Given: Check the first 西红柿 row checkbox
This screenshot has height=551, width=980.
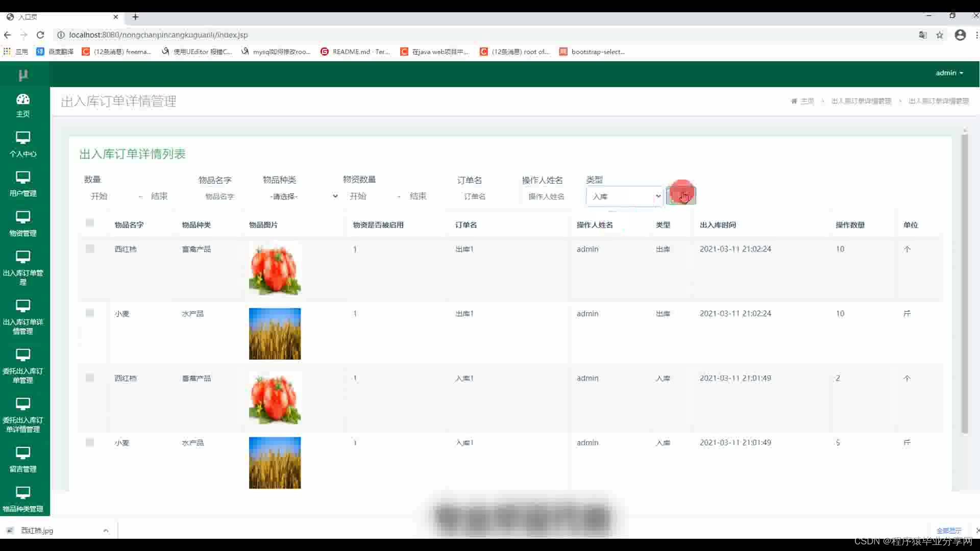Looking at the screenshot, I should tap(90, 249).
